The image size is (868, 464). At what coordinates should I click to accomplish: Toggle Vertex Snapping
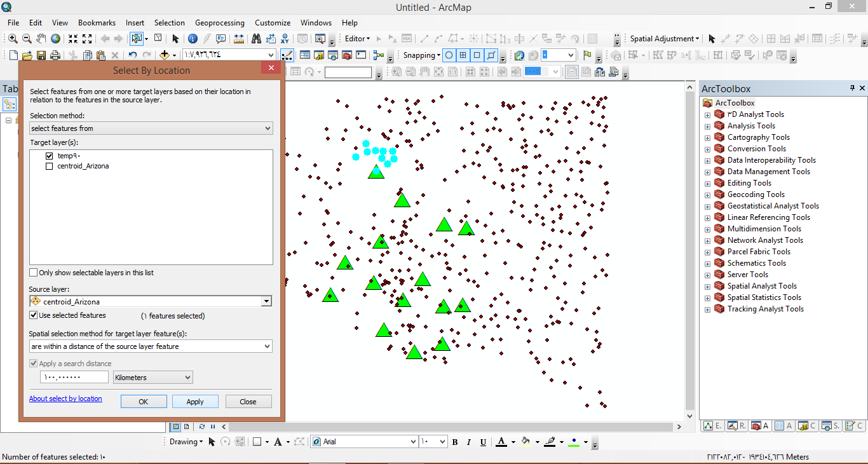coord(477,55)
